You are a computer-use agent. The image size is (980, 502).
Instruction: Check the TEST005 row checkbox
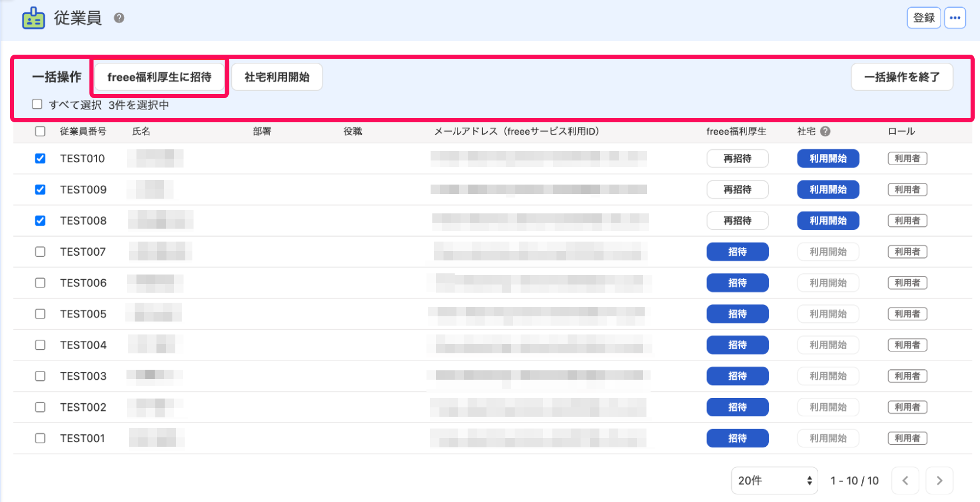pos(40,314)
